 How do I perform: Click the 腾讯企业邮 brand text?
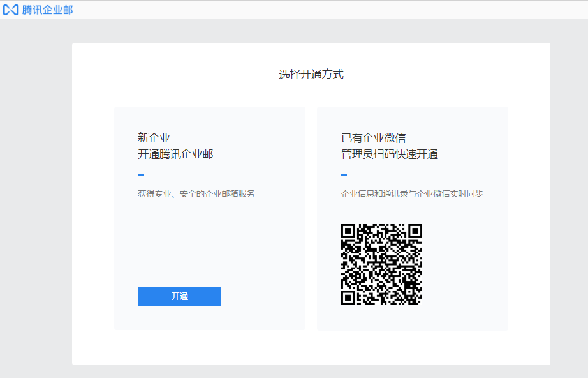pyautogui.click(x=47, y=10)
